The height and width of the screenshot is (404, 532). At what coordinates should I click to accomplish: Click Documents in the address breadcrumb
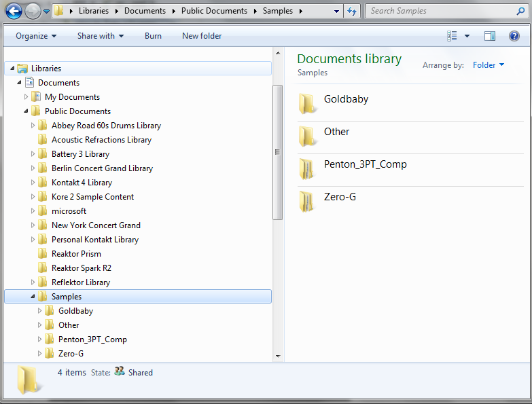145,11
